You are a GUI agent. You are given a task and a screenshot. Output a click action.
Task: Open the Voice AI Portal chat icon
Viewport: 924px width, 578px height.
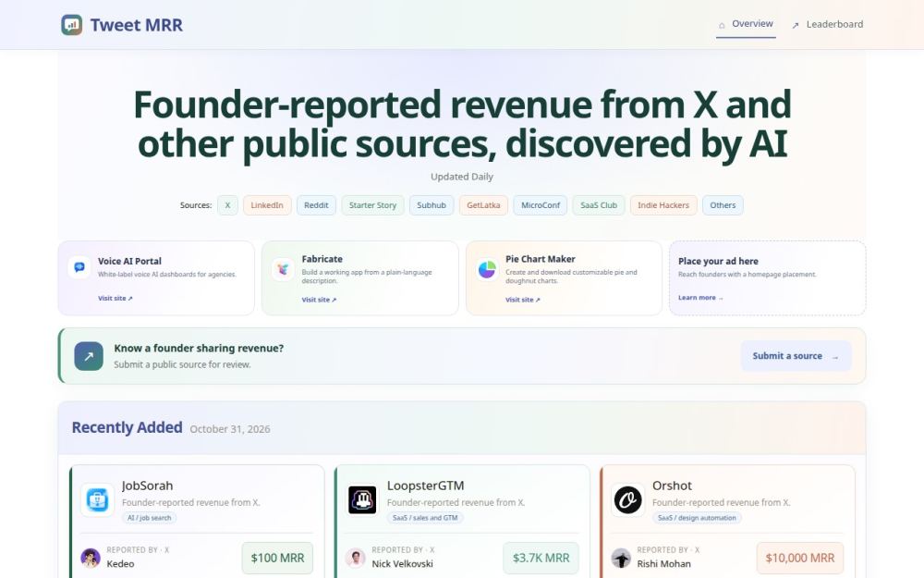pos(79,267)
